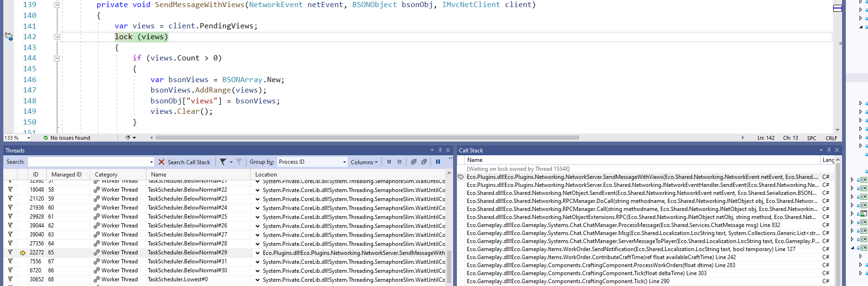Toggle the flag for thread 18048
The height and width of the screenshot is (286, 868).
10,189
